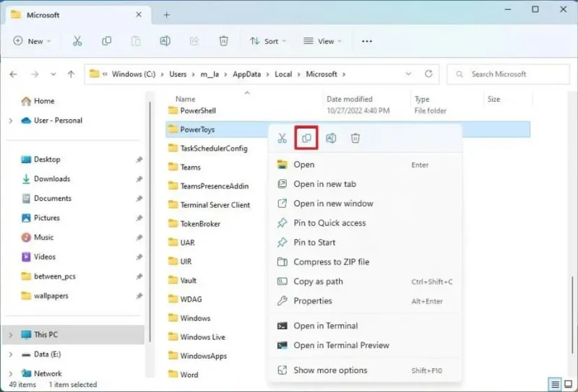Select Pin to Quick access

click(366, 223)
